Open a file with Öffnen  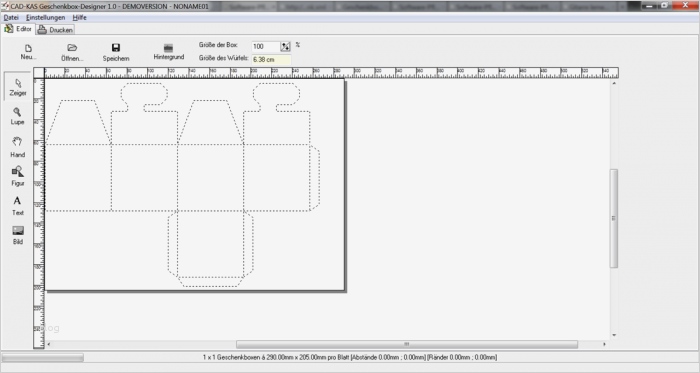tap(72, 52)
